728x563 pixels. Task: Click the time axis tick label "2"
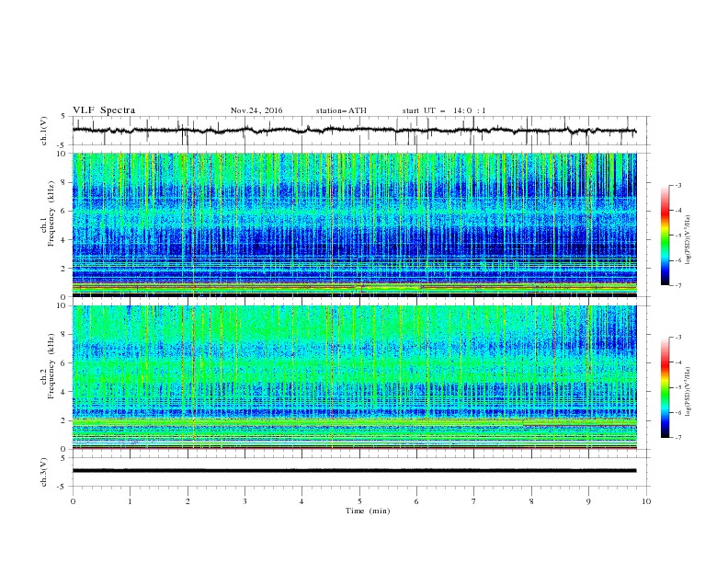click(x=188, y=501)
